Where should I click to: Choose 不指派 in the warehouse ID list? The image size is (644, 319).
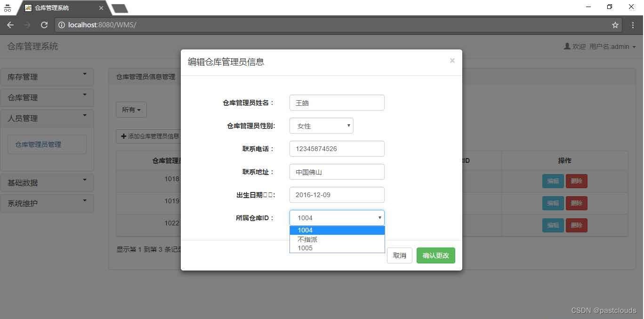337,239
